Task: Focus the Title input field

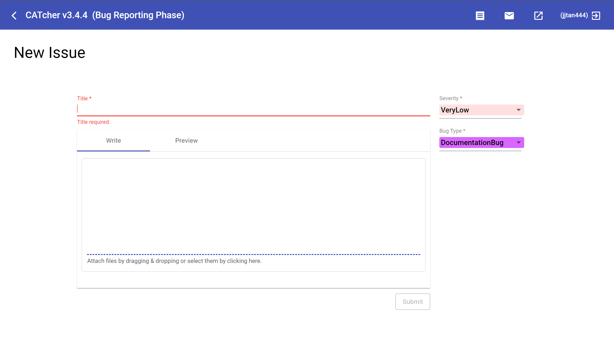Action: [253, 109]
